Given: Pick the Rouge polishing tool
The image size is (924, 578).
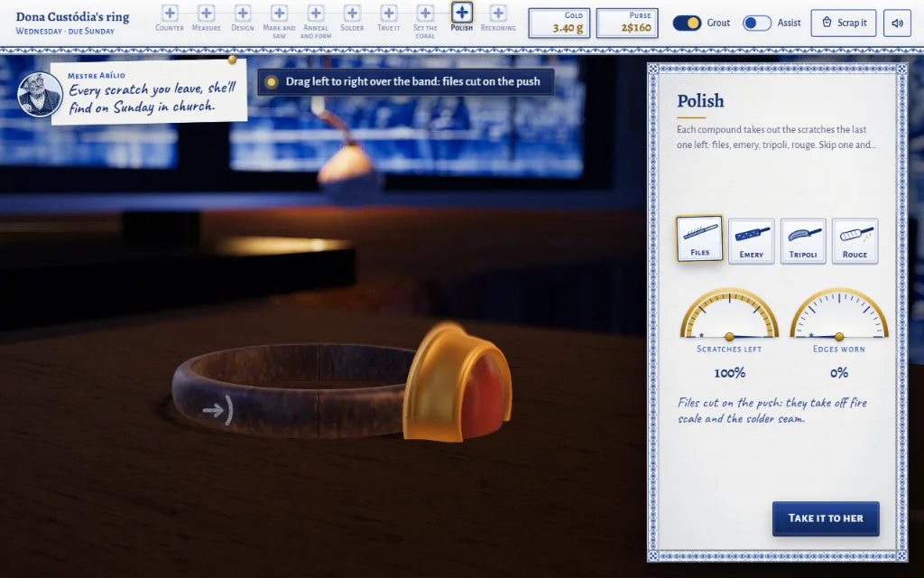Looking at the screenshot, I should pyautogui.click(x=855, y=240).
